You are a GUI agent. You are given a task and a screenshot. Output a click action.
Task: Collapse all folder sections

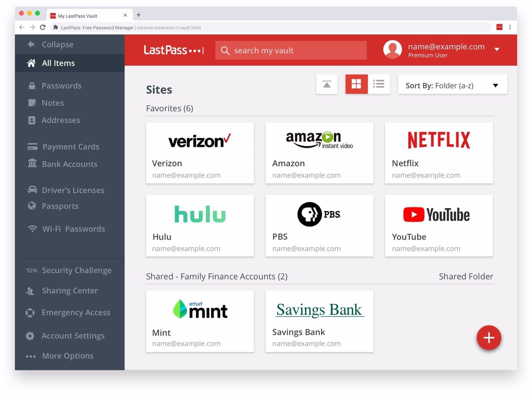point(326,84)
